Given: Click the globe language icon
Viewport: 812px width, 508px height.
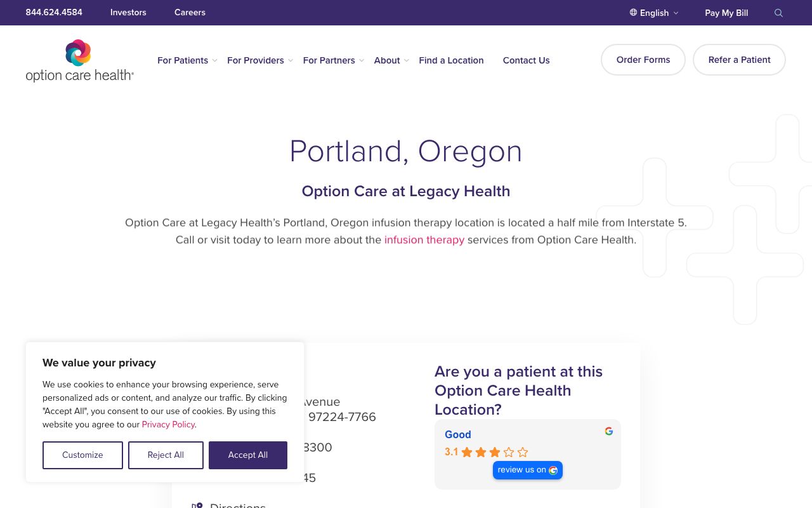Looking at the screenshot, I should tap(632, 13).
